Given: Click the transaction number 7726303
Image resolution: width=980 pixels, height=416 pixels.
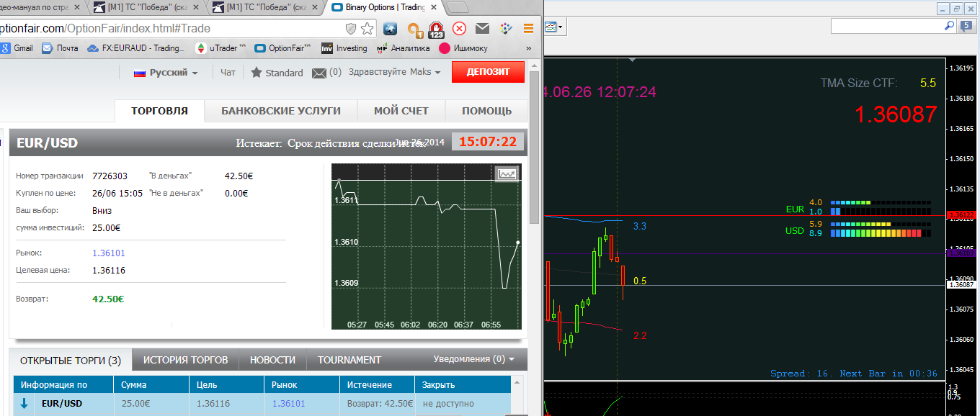Looking at the screenshot, I should tap(110, 176).
